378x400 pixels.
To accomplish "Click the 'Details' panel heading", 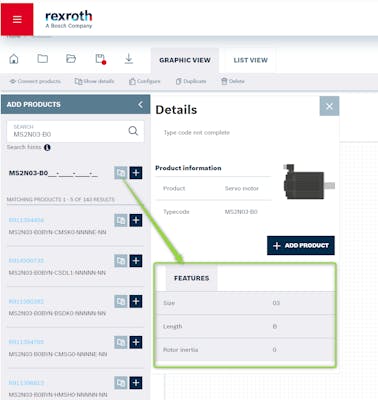I will 176,110.
